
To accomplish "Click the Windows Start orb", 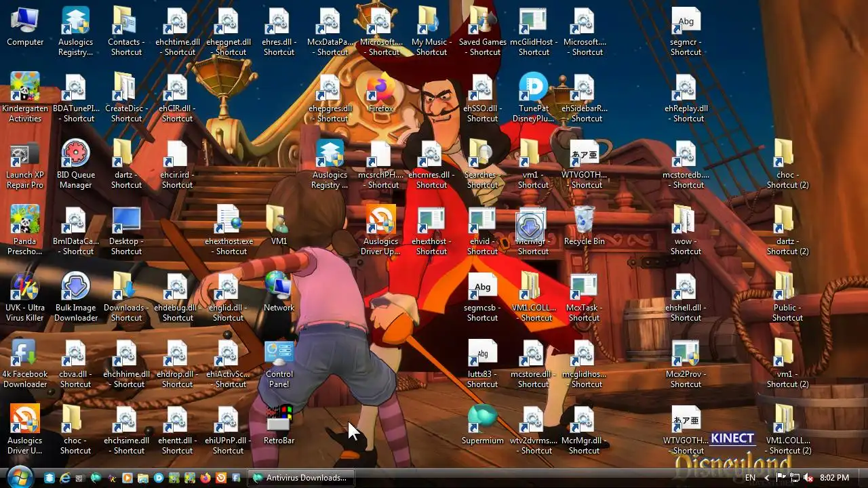I will [19, 477].
